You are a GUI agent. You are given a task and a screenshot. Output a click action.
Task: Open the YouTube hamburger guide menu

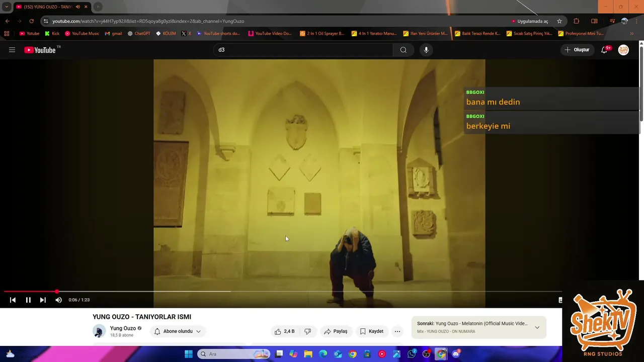[x=12, y=50]
